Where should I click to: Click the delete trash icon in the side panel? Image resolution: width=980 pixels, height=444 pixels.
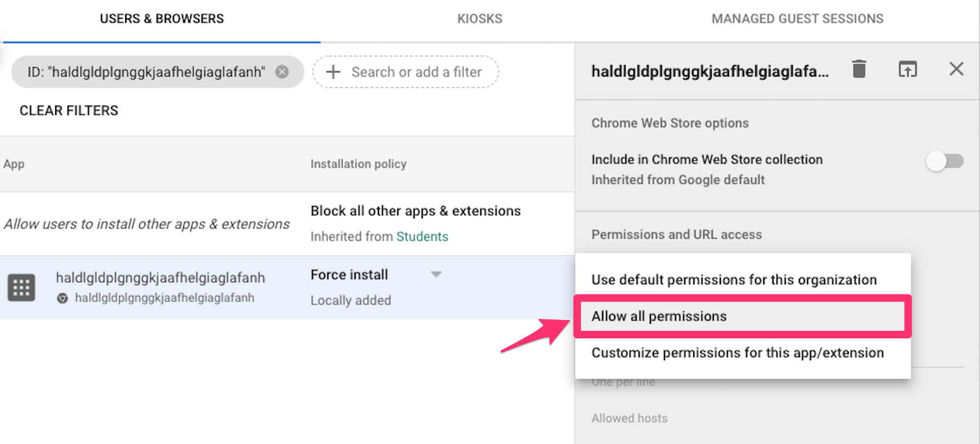[858, 69]
